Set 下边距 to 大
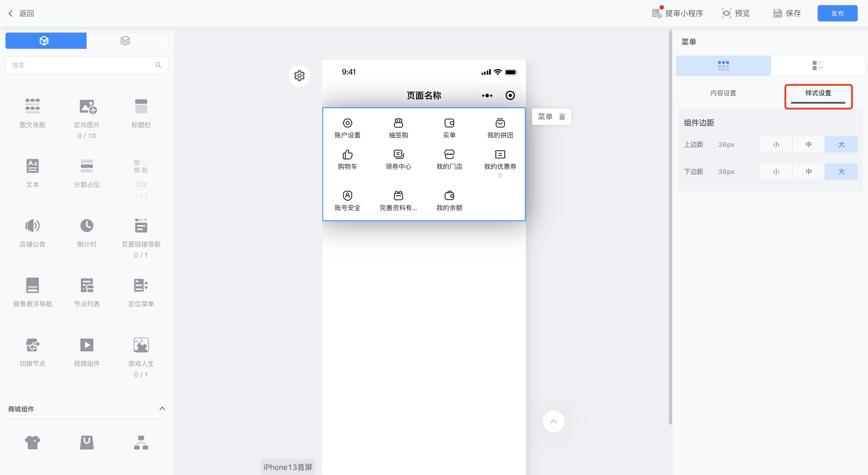This screenshot has height=475, width=868. point(841,172)
